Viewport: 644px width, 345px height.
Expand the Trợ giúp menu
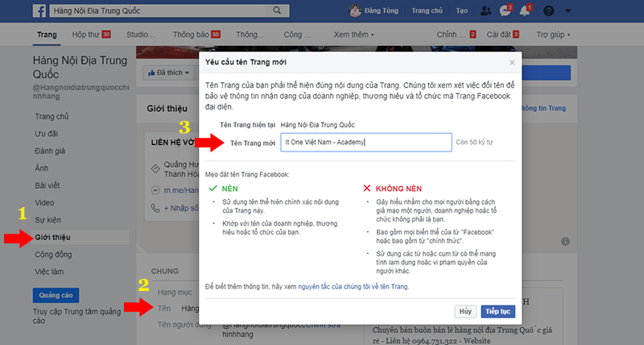click(x=553, y=35)
